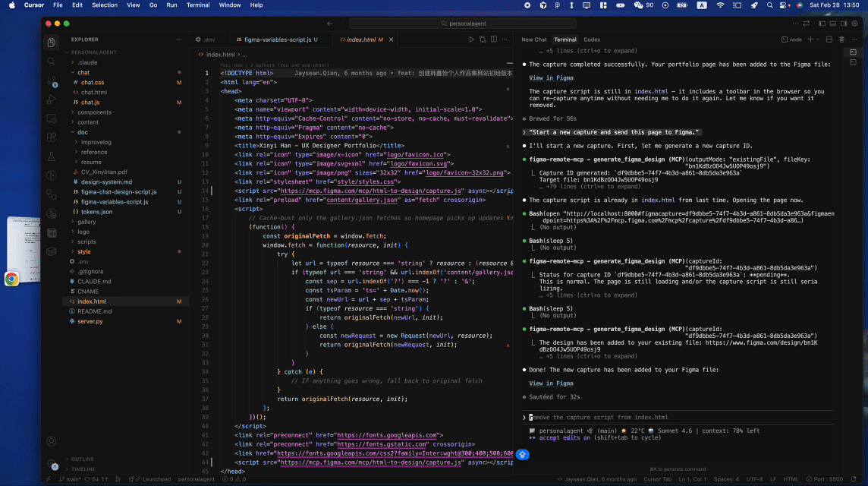This screenshot has width=868, height=486.
Task: Close the index.html editor tab
Action: click(391, 39)
